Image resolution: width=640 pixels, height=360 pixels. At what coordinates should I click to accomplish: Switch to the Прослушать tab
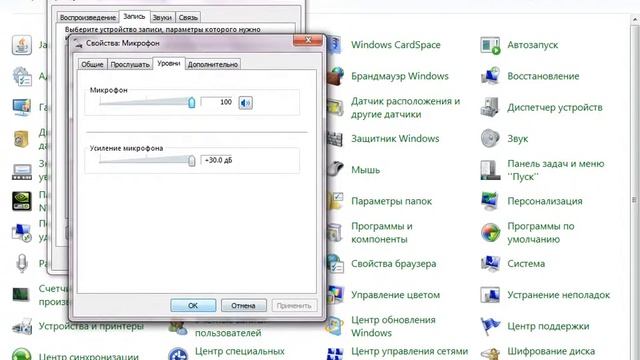[x=130, y=64]
